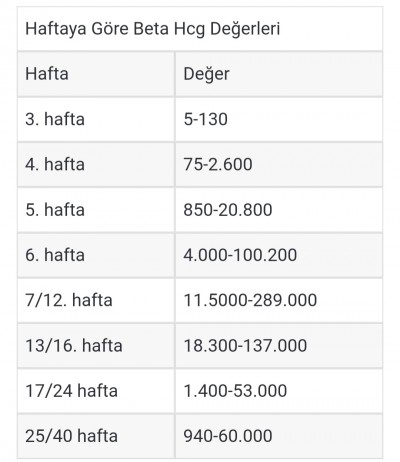Image resolution: width=400 pixels, height=462 pixels.
Task: Click the value 75-2.600
Action: coord(218,165)
